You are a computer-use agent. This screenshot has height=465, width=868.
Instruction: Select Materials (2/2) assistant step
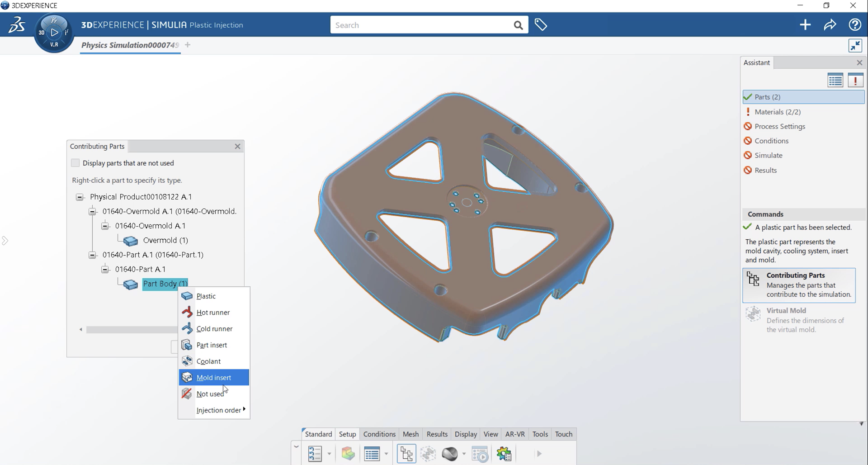(x=803, y=112)
